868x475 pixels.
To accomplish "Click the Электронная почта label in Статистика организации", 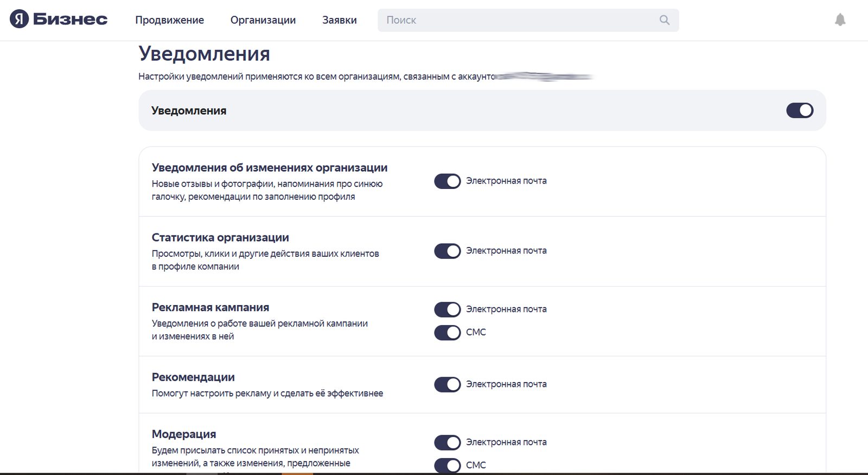I will pos(506,250).
